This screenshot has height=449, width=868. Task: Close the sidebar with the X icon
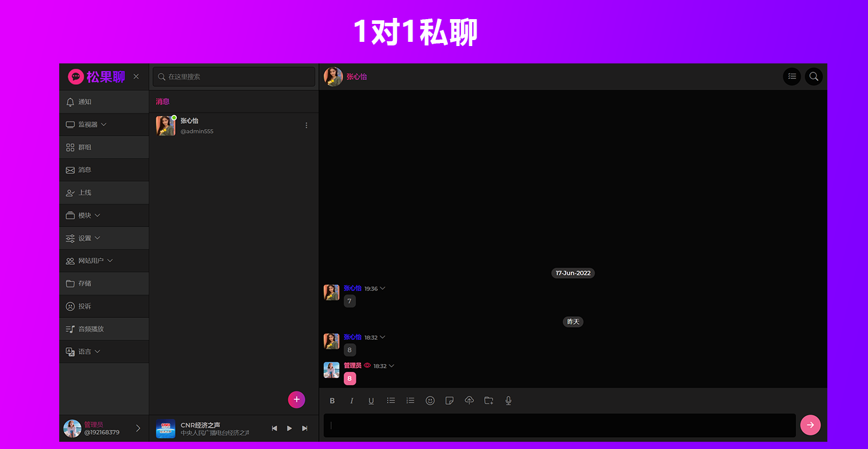[x=136, y=77]
